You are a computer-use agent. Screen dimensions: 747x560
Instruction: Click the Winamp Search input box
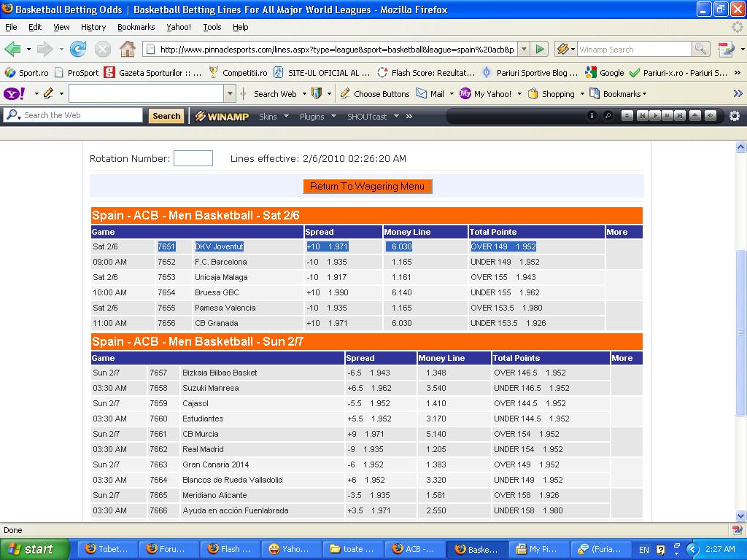point(635,49)
